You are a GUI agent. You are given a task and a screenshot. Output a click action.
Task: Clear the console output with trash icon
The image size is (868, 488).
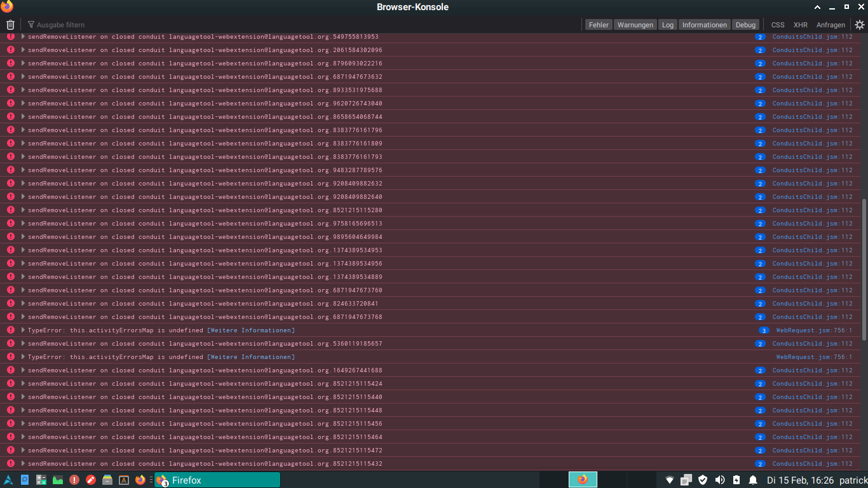10,25
